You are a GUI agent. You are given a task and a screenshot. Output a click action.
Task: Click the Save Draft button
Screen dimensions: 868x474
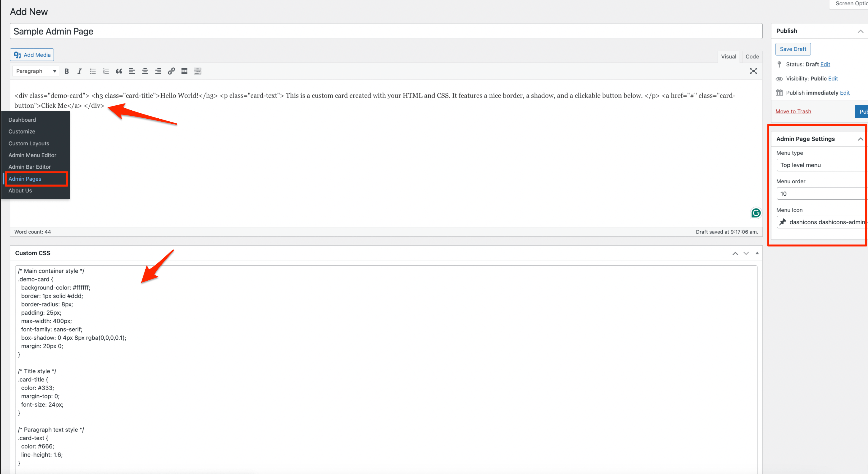coord(793,49)
